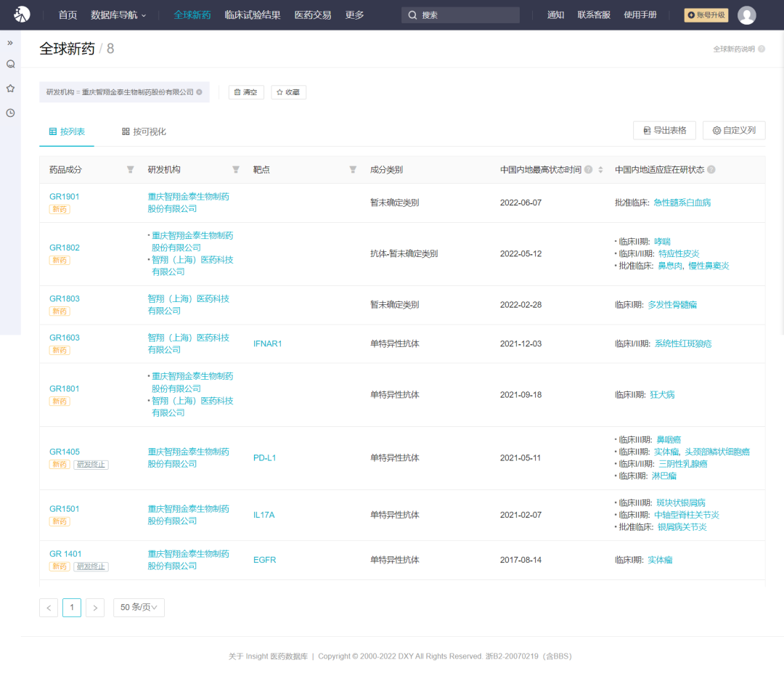Click 自定义列 customize columns button
The image size is (784, 676).
tap(734, 131)
